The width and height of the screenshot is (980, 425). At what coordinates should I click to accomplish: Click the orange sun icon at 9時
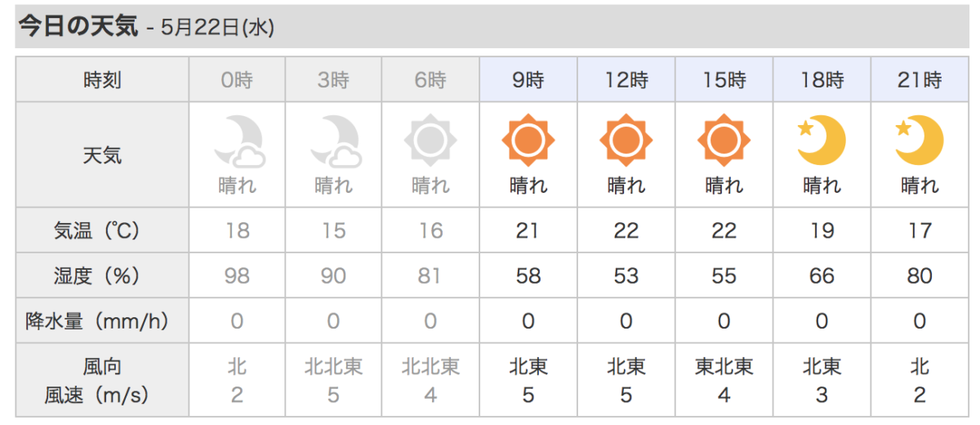(528, 141)
